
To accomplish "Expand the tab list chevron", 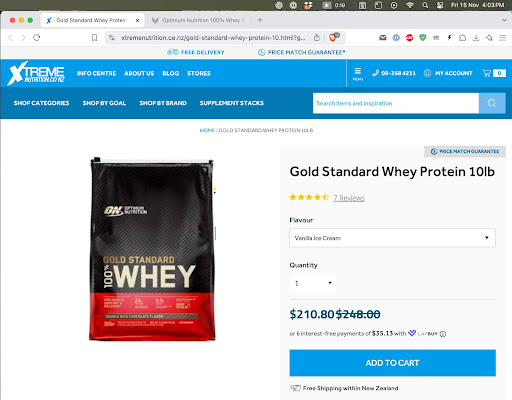I will 504,20.
